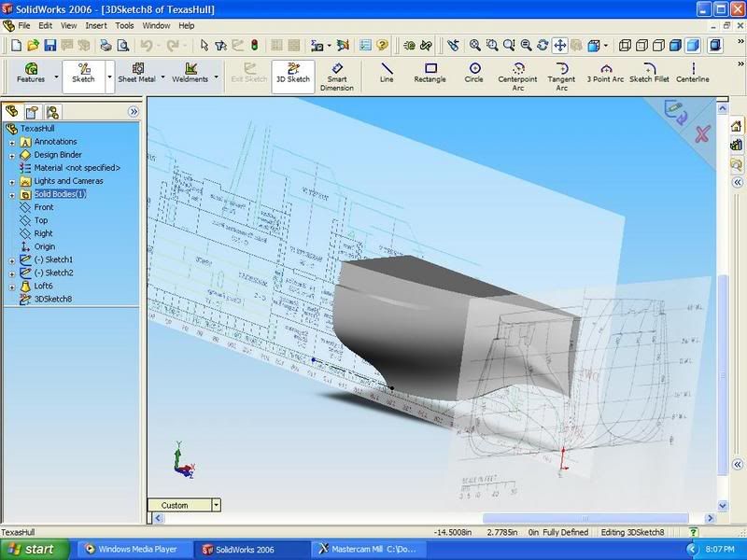Switch display to Shaded mode
The image size is (747, 560).
[x=693, y=46]
